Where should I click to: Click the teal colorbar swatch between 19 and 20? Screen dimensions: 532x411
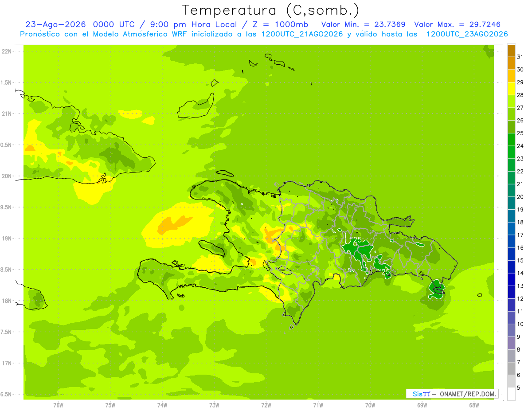pos(511,203)
